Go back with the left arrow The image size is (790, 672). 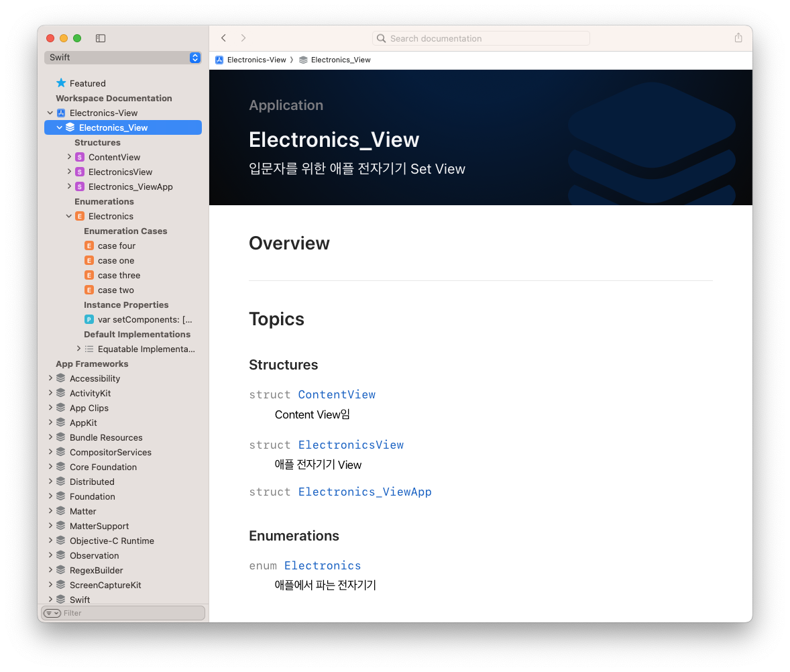point(224,38)
